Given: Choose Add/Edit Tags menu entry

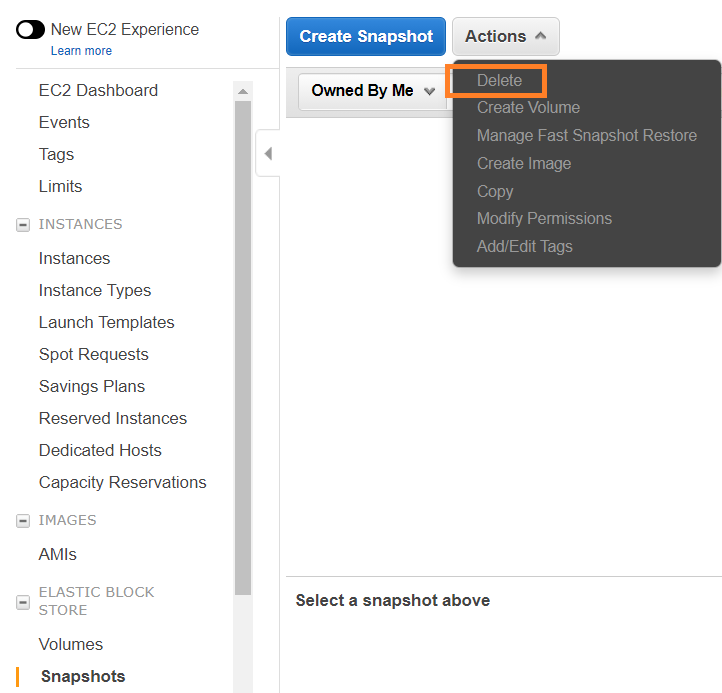Looking at the screenshot, I should 524,246.
